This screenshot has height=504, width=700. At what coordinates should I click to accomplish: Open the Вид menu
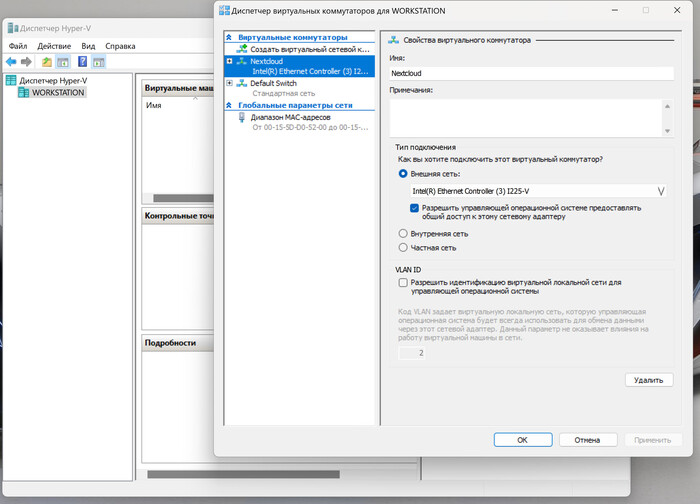[x=88, y=46]
